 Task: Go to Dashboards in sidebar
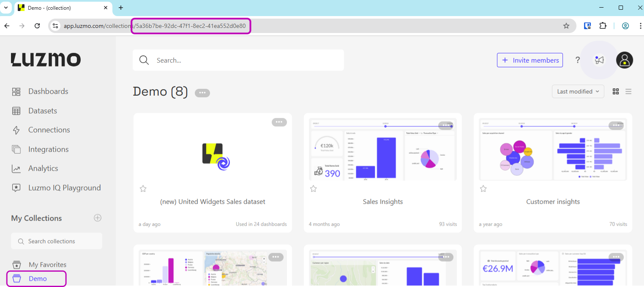pos(48,91)
